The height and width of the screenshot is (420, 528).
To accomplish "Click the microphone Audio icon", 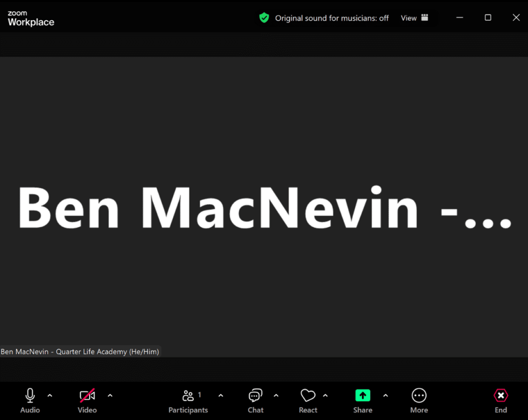I will click(30, 396).
